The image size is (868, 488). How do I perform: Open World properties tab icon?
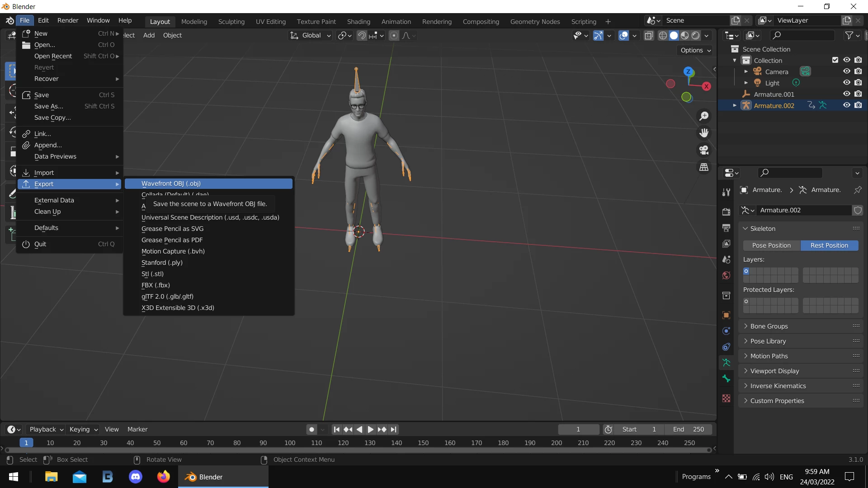(x=726, y=276)
